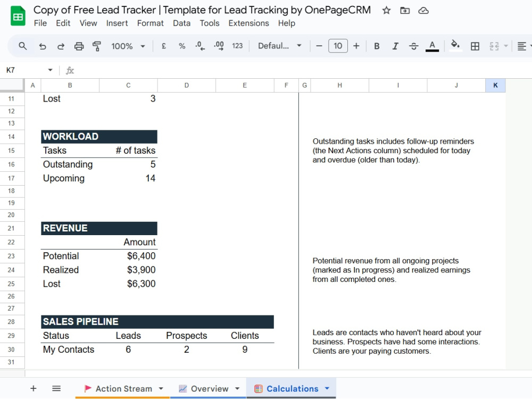Select row 23 header

click(12, 256)
